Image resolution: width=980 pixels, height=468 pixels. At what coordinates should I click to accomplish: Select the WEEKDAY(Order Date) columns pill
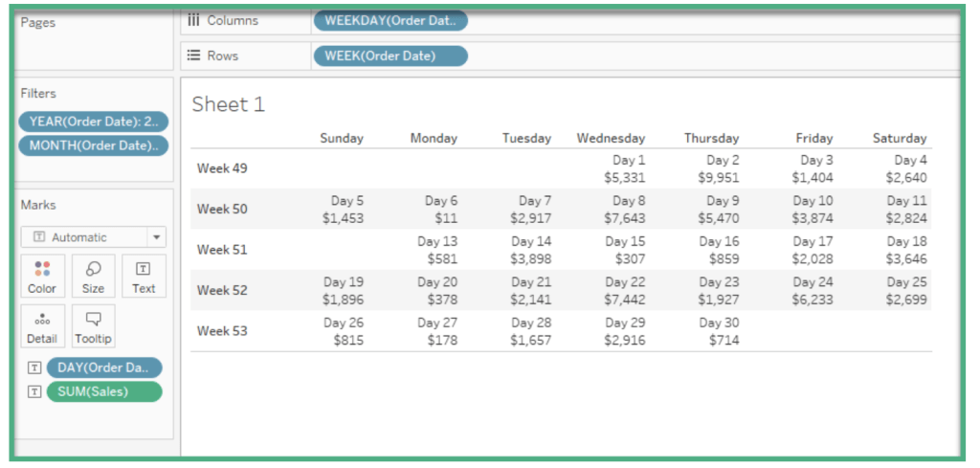(x=390, y=20)
